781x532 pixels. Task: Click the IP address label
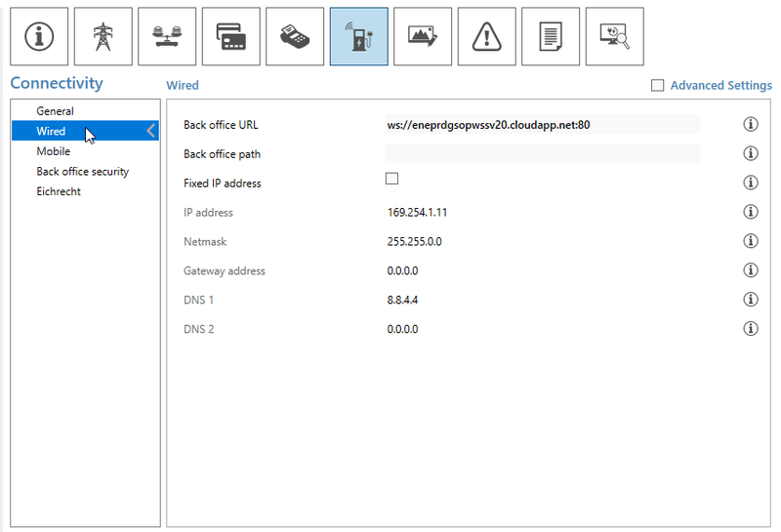tap(208, 212)
